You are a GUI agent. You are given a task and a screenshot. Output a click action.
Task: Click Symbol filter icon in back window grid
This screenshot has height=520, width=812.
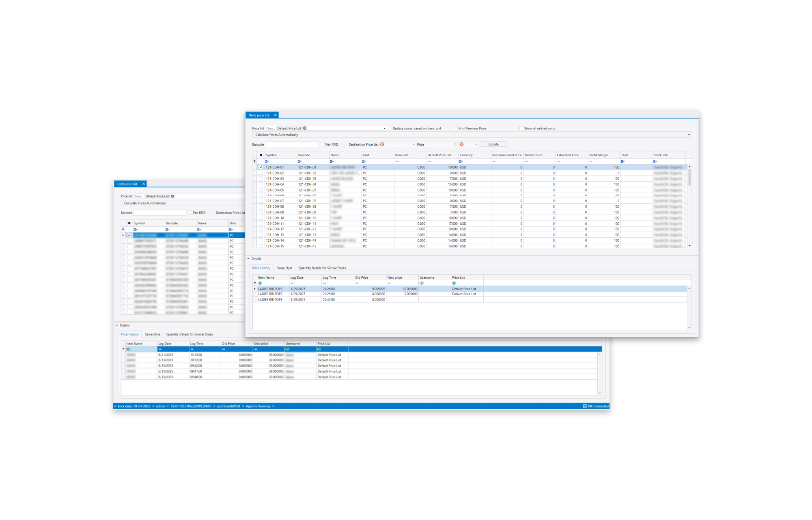pos(136,230)
